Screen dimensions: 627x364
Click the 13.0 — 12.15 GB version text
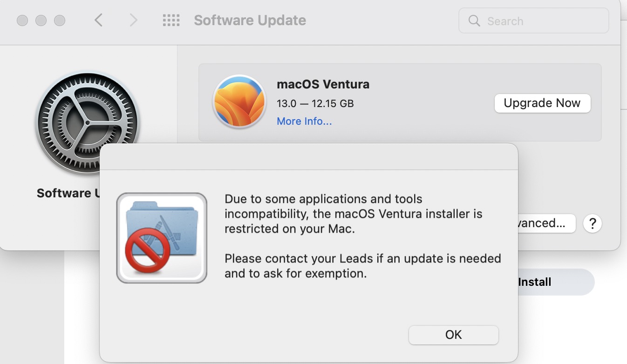[x=315, y=103]
